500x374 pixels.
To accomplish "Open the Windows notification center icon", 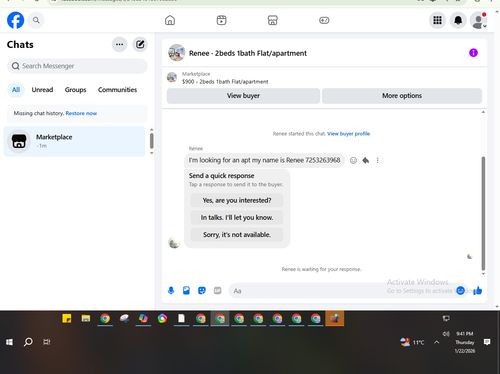I will pyautogui.click(x=487, y=342).
